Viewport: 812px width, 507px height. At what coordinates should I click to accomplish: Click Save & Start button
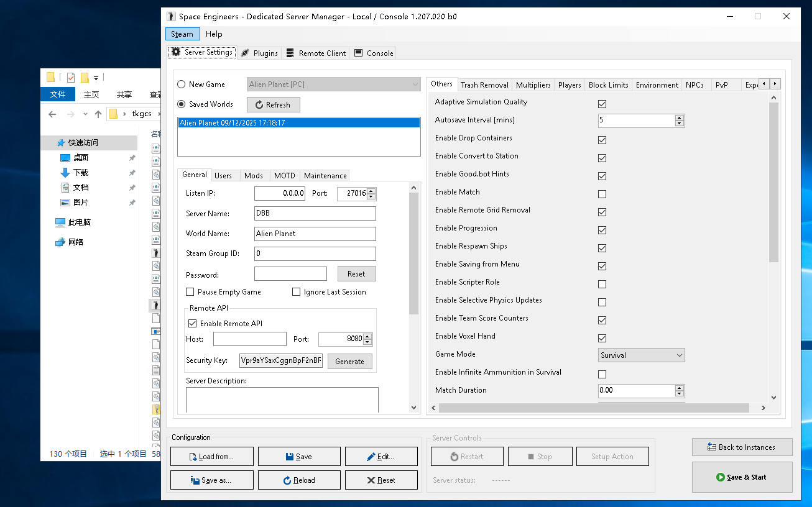pyautogui.click(x=742, y=477)
